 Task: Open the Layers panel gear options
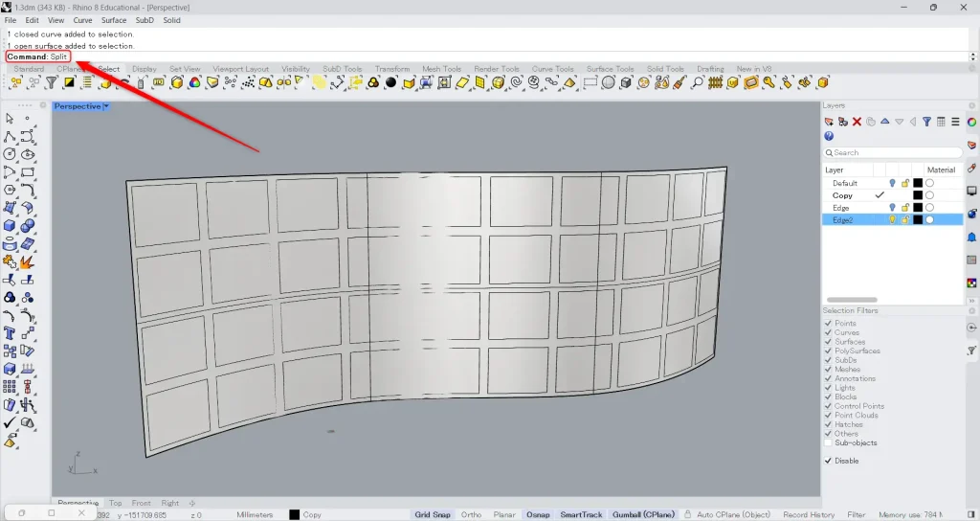pos(972,105)
